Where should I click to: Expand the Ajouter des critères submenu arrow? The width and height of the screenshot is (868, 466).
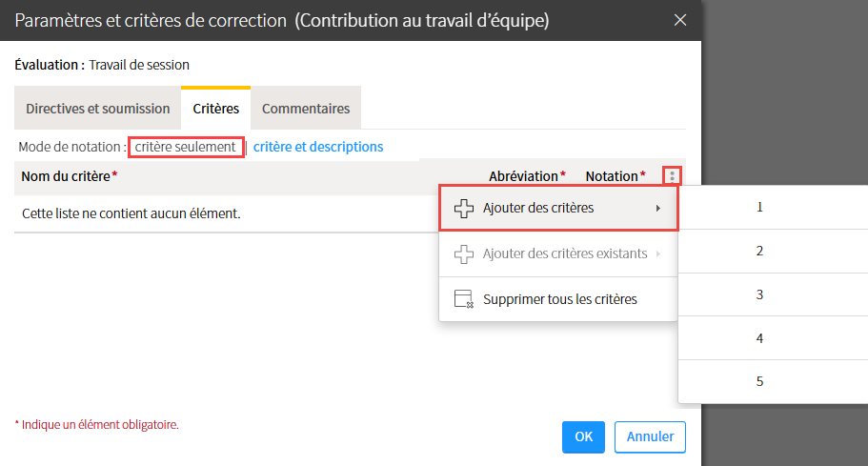click(658, 208)
